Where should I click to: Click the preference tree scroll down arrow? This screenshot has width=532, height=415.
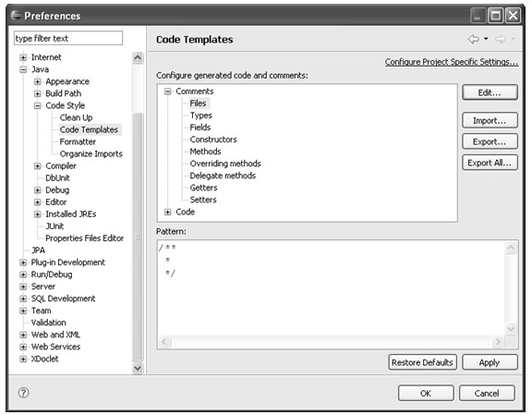138,368
